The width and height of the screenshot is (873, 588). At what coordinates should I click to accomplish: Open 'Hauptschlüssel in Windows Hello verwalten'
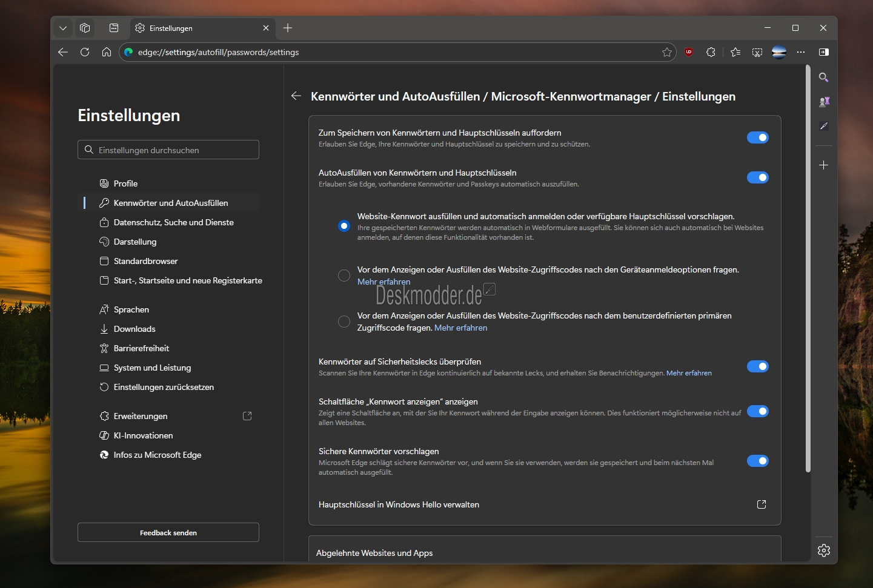click(x=762, y=504)
